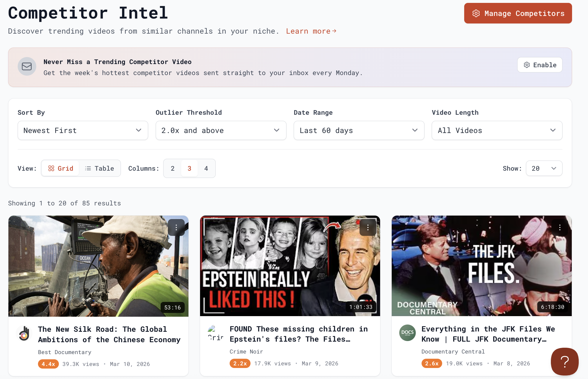Screen dimensions: 588x379
Task: Follow the Learn more link
Action: click(311, 31)
